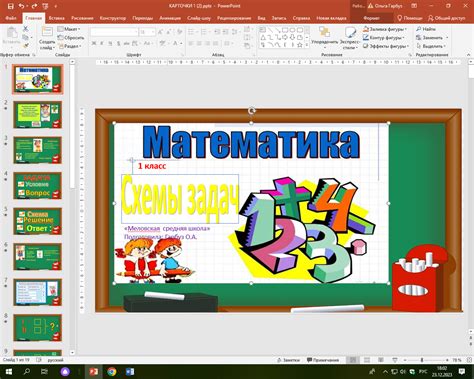
Task: Toggle strikethrough formatting
Action: [x=127, y=44]
